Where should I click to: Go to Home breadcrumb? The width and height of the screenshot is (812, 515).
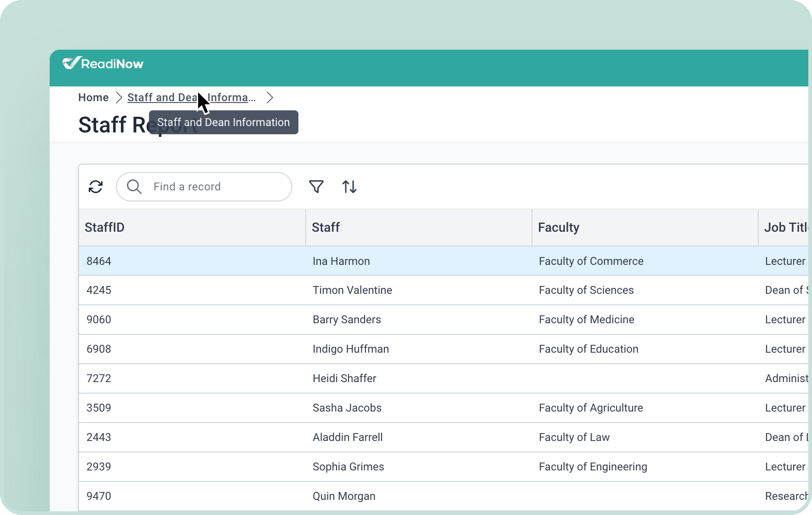tap(93, 97)
